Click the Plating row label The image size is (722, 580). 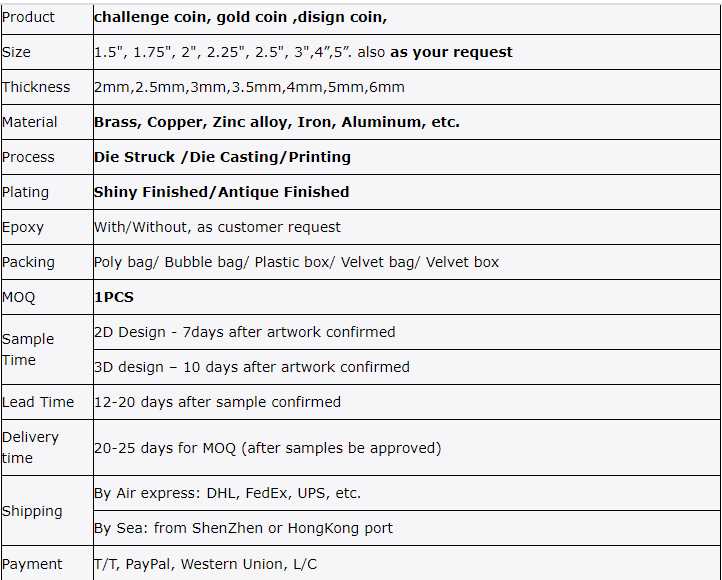[x=26, y=192]
